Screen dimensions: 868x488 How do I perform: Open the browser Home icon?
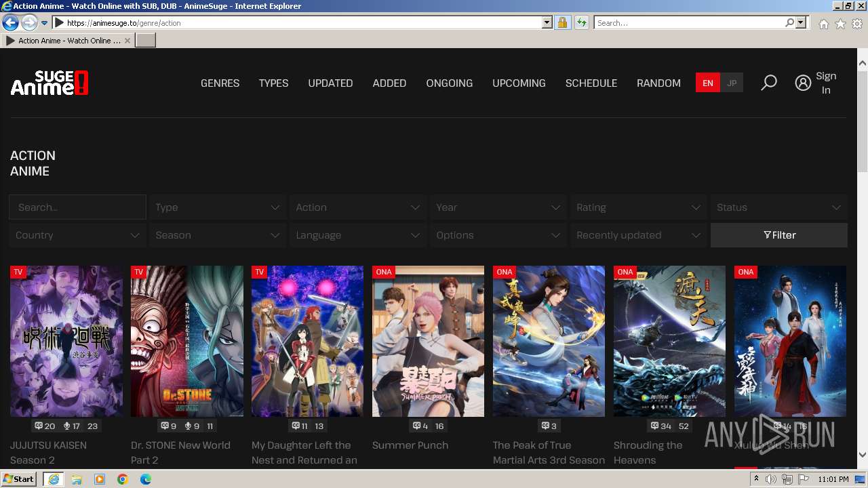823,24
